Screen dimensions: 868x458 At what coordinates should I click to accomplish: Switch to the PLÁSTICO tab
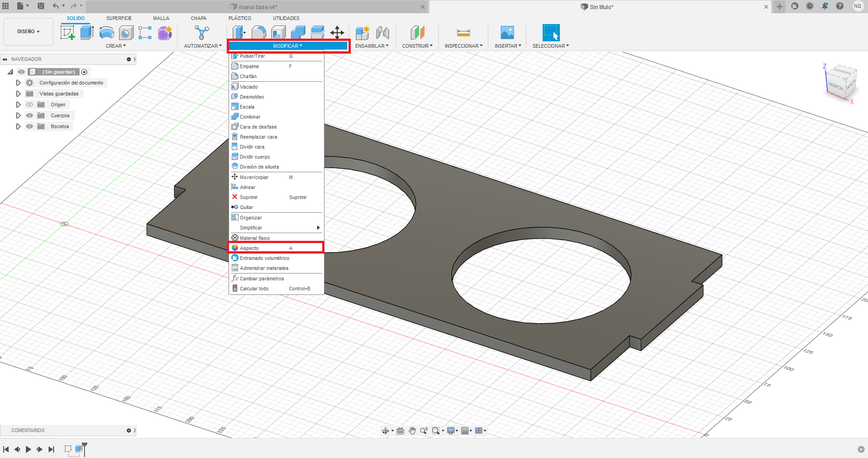(240, 18)
